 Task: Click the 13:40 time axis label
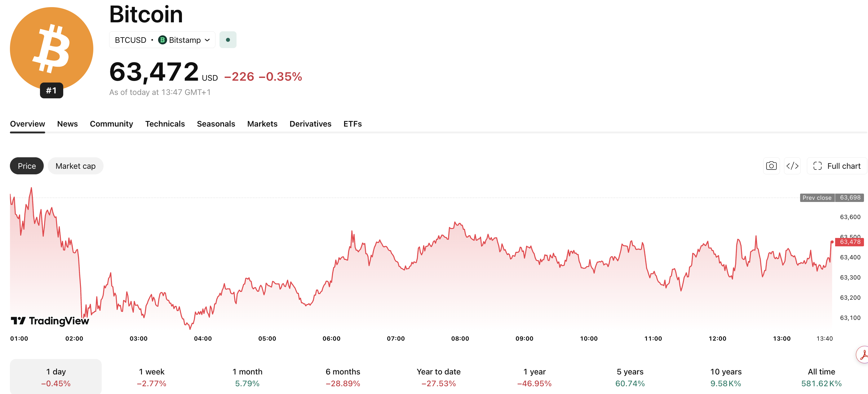point(825,338)
